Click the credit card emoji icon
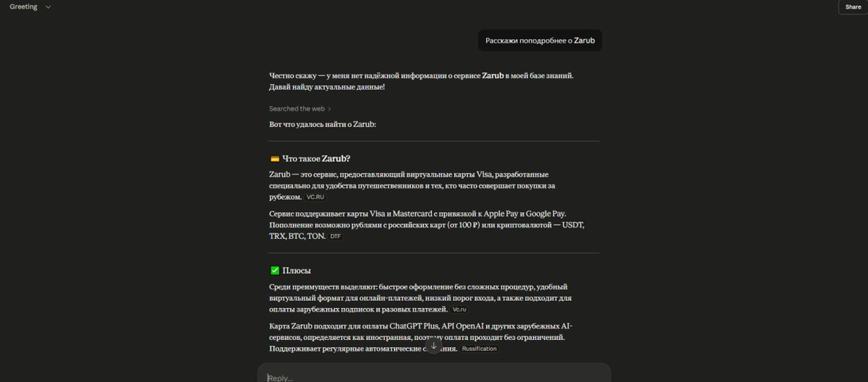 point(274,158)
